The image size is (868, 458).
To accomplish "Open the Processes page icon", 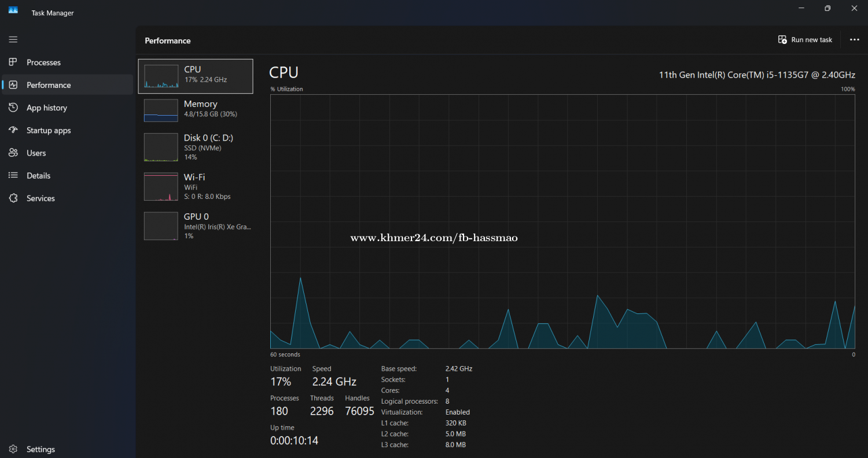I will pyautogui.click(x=13, y=62).
